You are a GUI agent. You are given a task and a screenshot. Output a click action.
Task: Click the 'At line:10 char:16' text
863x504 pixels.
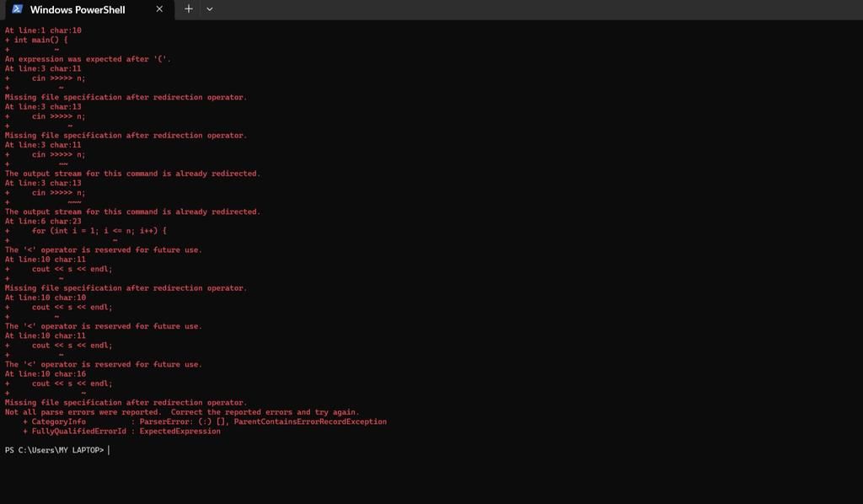46,373
